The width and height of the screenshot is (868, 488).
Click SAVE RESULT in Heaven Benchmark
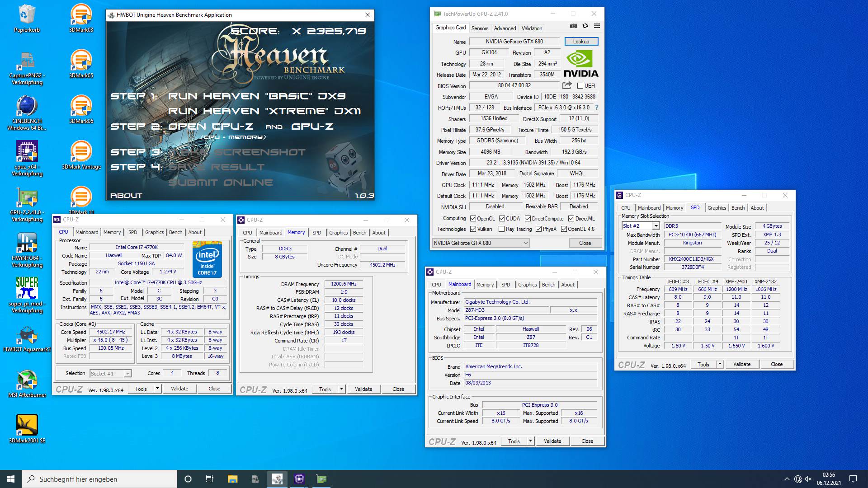click(x=216, y=167)
